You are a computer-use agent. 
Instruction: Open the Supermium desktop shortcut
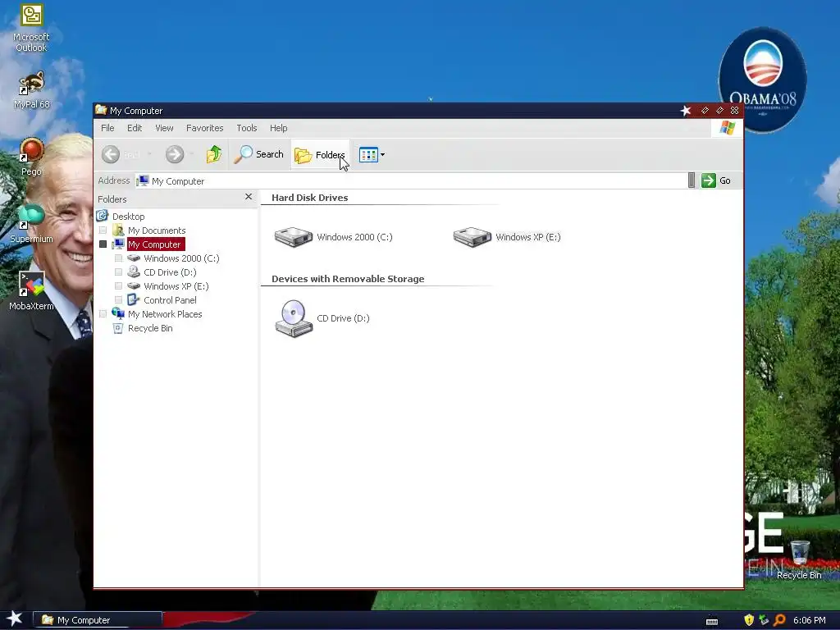tap(31, 224)
